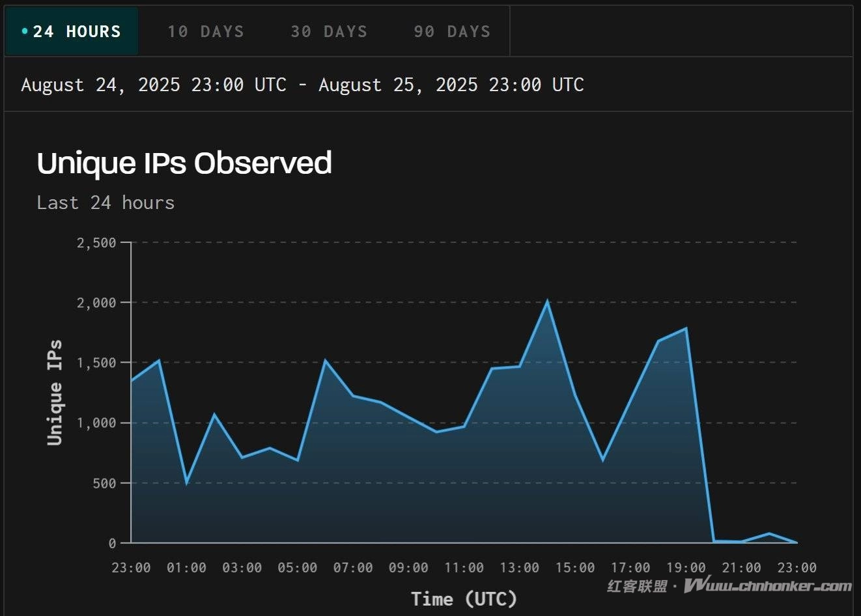Click the teal dot beside 24 HOURS

click(25, 31)
